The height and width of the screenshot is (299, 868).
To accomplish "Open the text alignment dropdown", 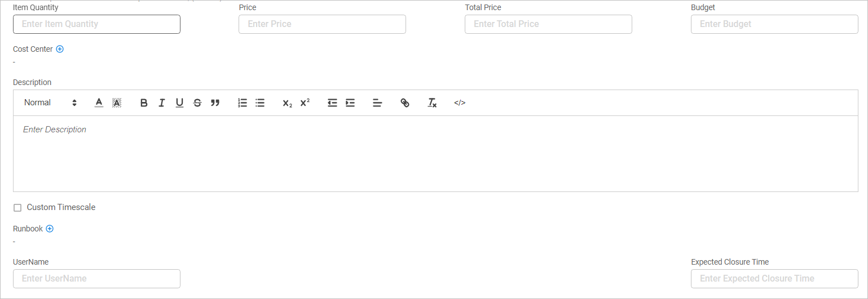I will pos(377,103).
